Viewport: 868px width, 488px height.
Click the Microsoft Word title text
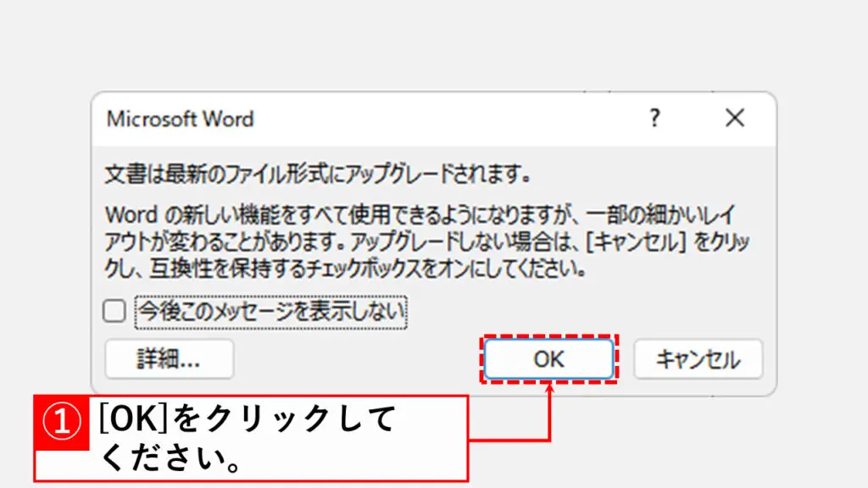pyautogui.click(x=180, y=119)
